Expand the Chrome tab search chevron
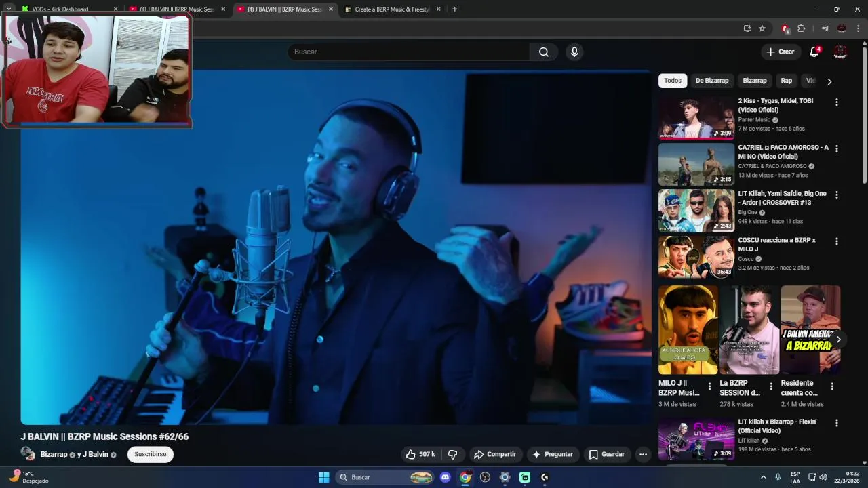The image size is (868, 488). click(9, 9)
